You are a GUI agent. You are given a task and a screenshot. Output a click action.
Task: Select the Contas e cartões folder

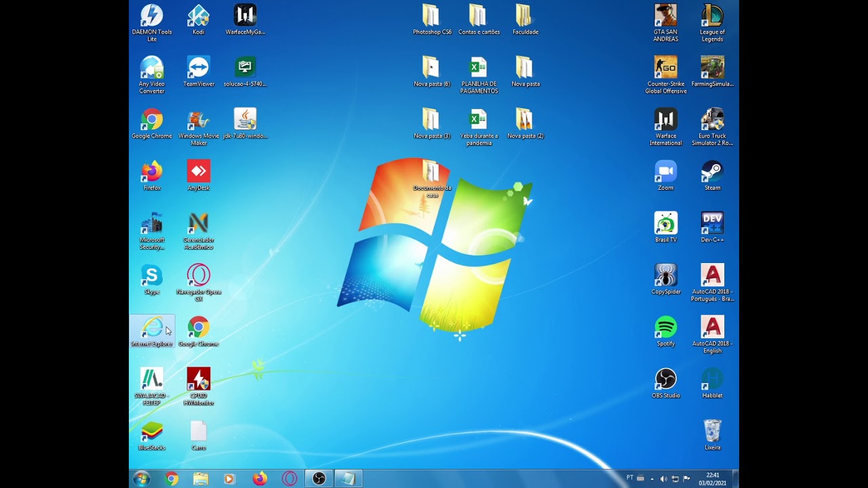pyautogui.click(x=479, y=19)
